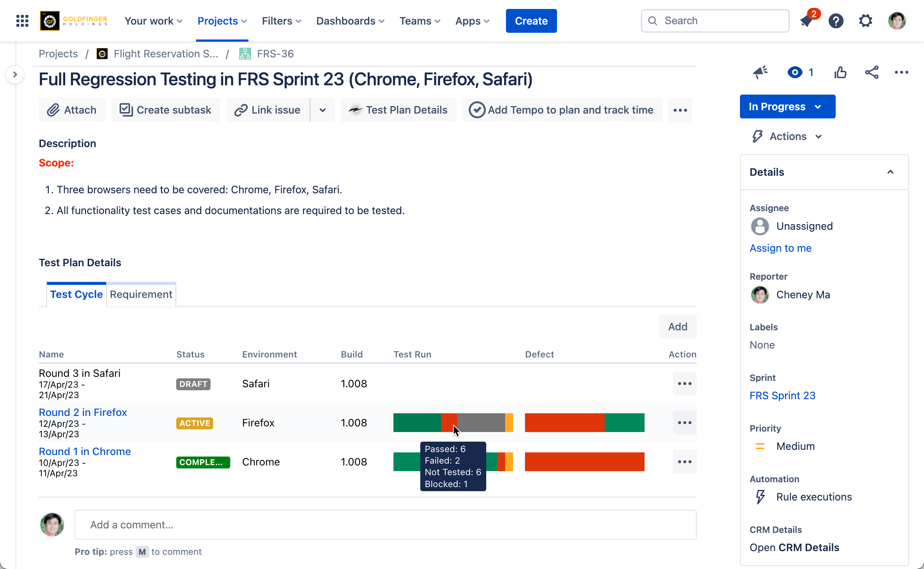Viewport: 924px width, 569px height.
Task: Open notifications bell with badge
Action: tap(806, 21)
